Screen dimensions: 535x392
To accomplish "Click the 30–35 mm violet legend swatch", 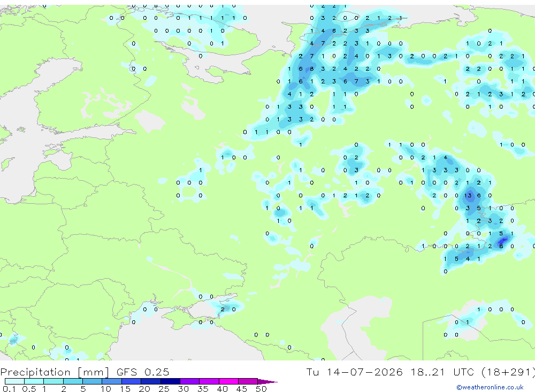I will click(190, 381).
